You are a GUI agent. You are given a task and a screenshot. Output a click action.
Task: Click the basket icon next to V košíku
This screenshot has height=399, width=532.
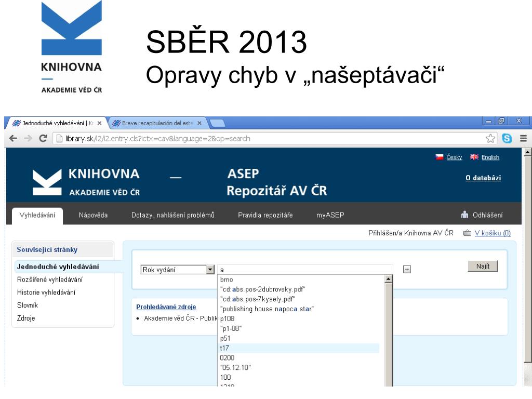(x=467, y=233)
